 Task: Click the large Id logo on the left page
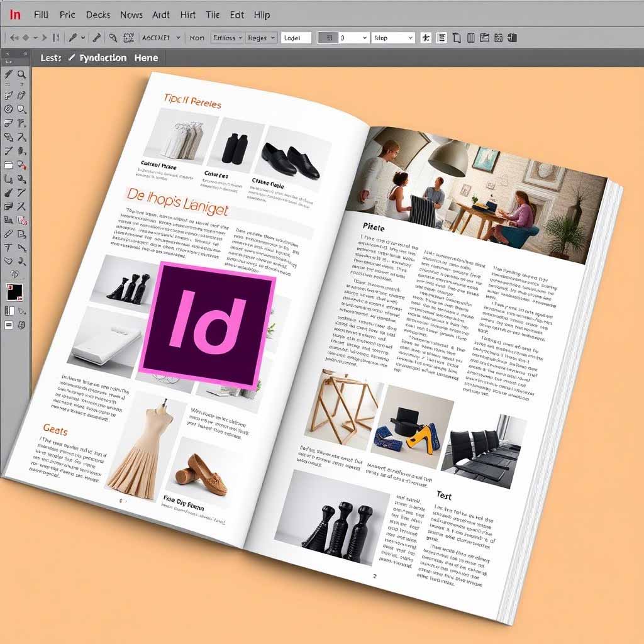(x=208, y=325)
